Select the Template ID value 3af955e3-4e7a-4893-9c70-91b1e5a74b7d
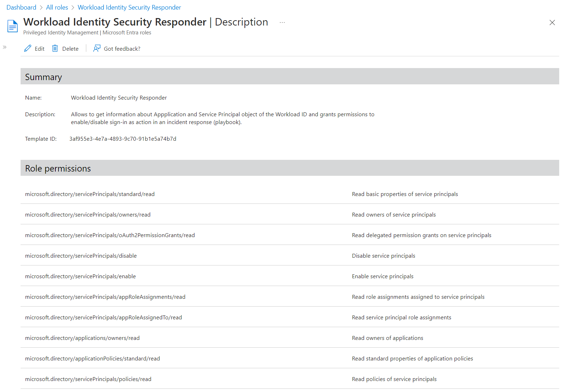567x392 pixels. (x=123, y=139)
